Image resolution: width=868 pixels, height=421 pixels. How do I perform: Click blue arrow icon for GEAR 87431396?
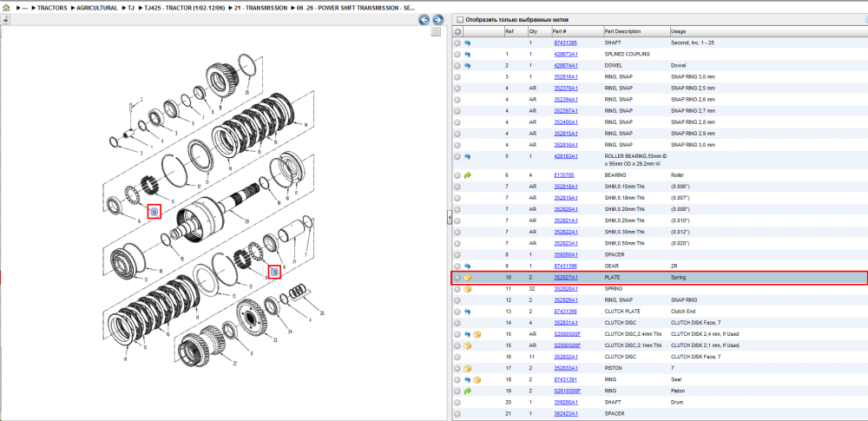pos(467,266)
